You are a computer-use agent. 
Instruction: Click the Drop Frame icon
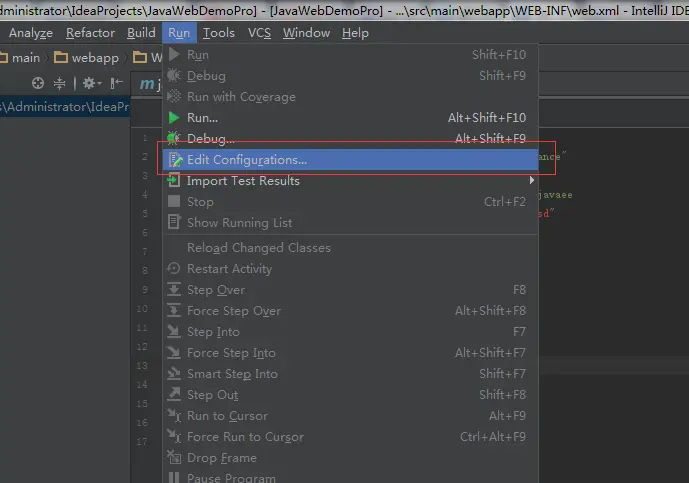pos(174,458)
